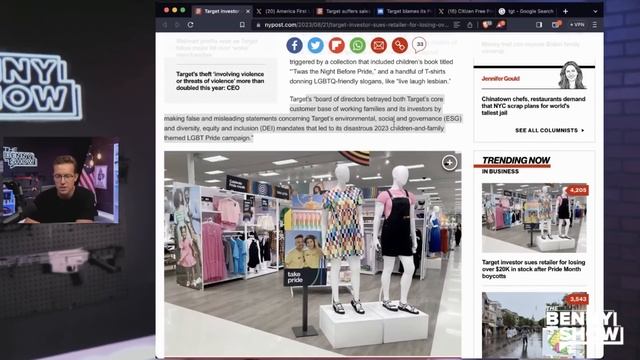Open reader mode icon in address bar
The width and height of the screenshot is (640, 360).
click(x=457, y=25)
